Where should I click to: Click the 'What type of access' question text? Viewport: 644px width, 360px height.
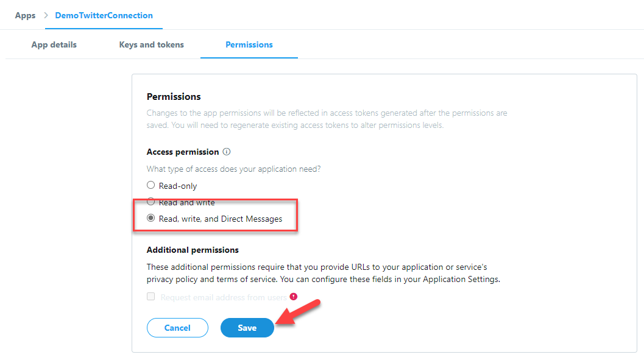pyautogui.click(x=233, y=169)
